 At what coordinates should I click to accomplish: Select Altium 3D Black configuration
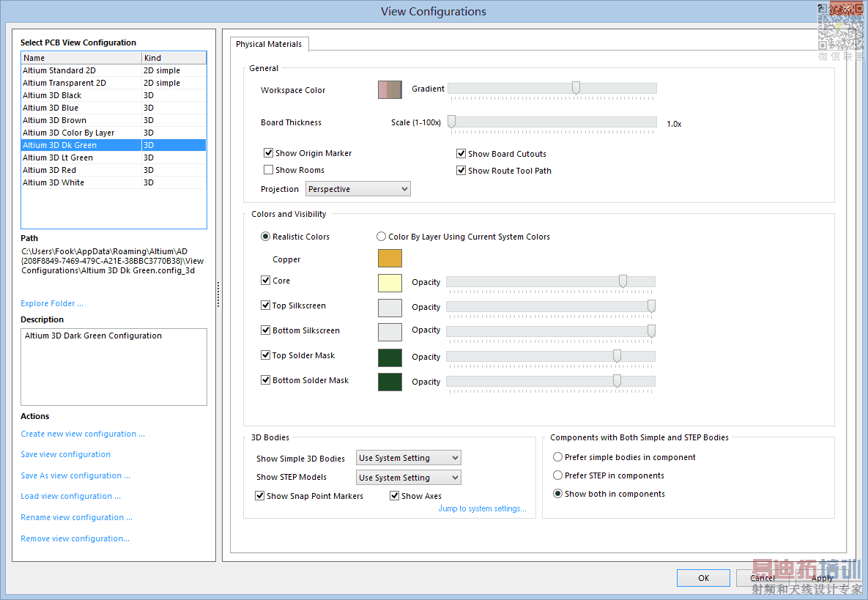point(114,95)
